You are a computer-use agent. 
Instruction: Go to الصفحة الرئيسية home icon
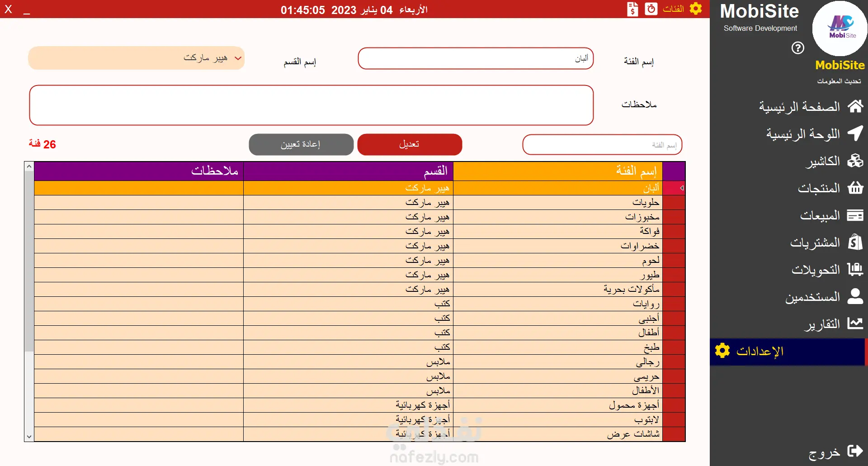[855, 106]
